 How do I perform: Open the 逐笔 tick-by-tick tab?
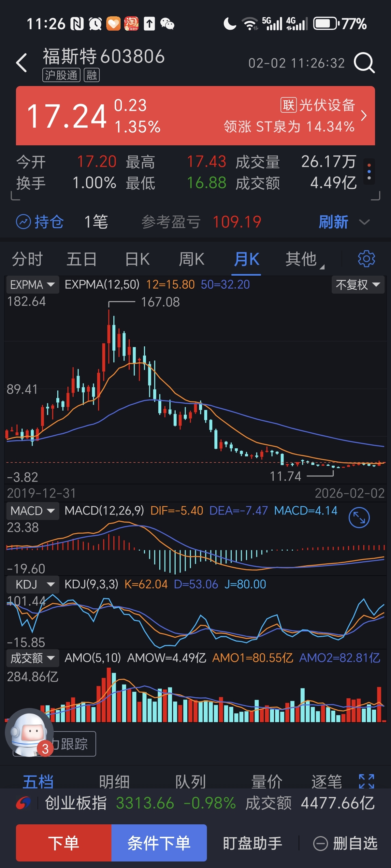coord(326,781)
